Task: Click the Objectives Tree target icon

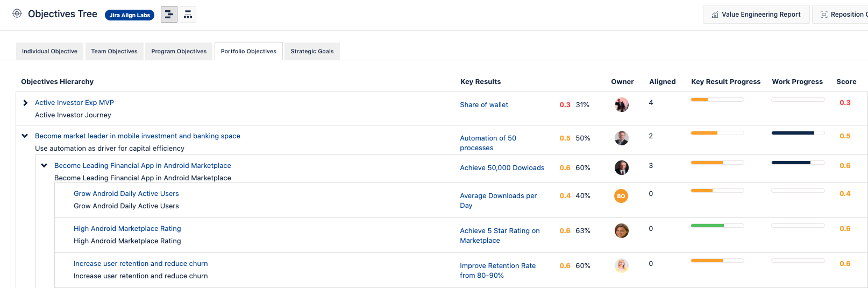Action: [17, 13]
